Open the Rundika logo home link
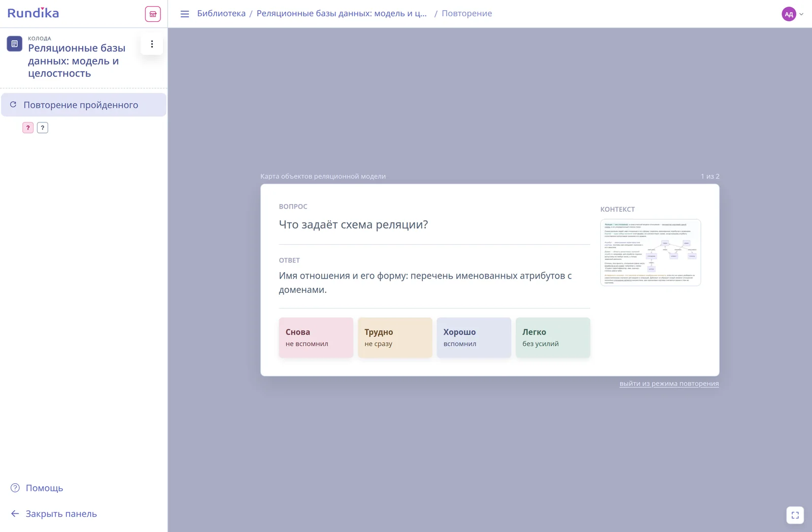Image resolution: width=812 pixels, height=532 pixels. click(33, 13)
